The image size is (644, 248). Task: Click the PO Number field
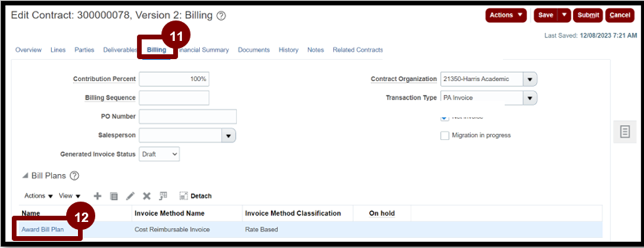[188, 116]
